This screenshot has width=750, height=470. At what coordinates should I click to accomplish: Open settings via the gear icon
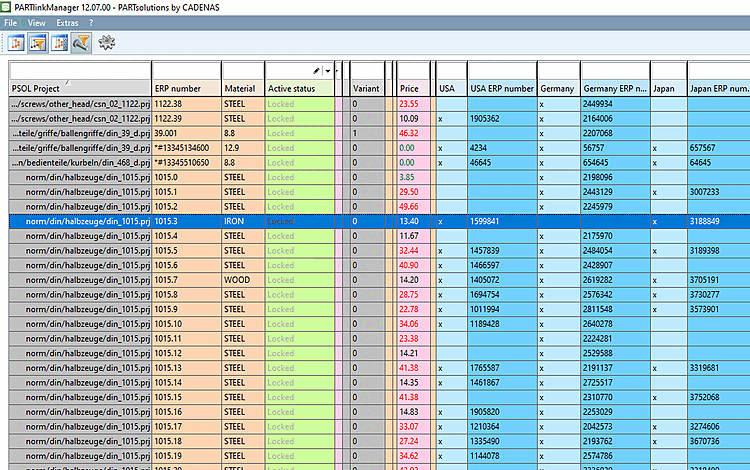(107, 42)
